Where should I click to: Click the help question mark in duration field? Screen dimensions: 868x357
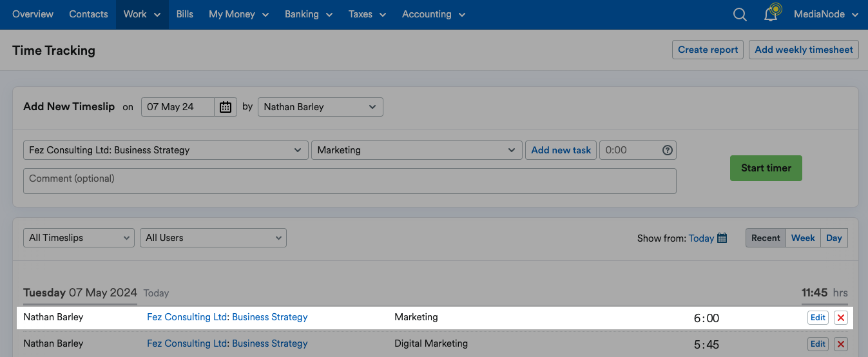click(x=668, y=150)
